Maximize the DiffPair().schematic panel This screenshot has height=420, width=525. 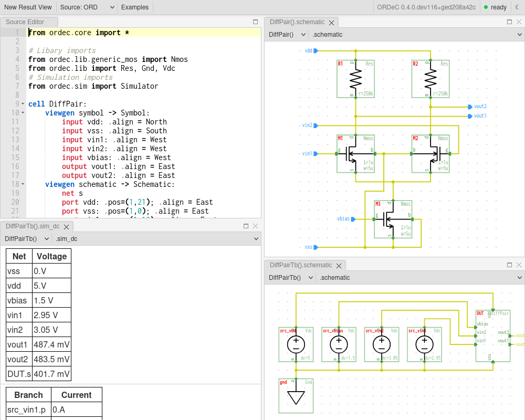510,22
